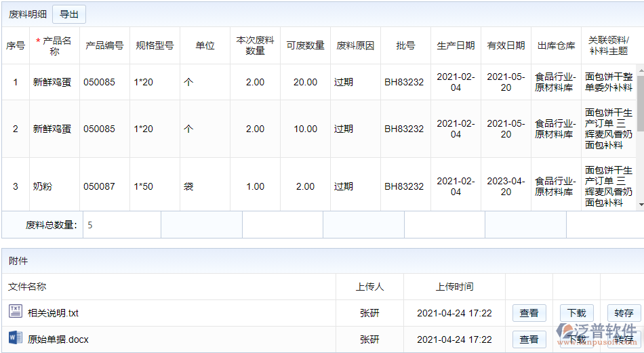644x353 pixels.
Task: Select the 附件 section header
Action: pos(18,261)
